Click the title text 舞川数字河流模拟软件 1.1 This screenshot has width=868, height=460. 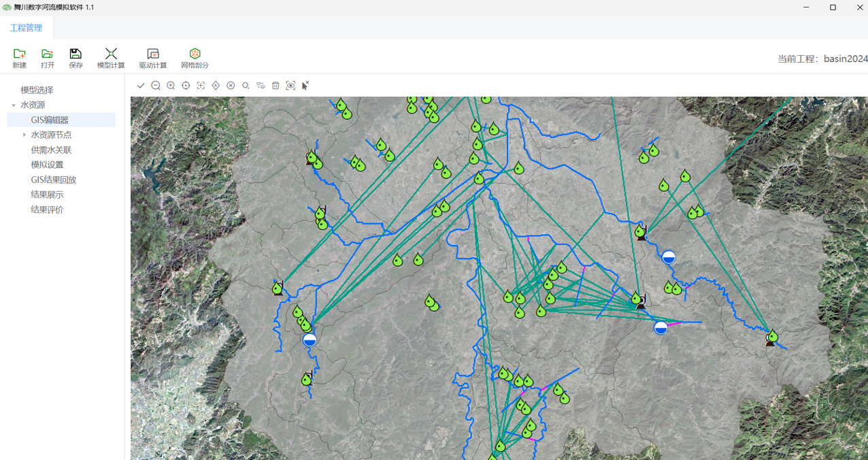54,7
